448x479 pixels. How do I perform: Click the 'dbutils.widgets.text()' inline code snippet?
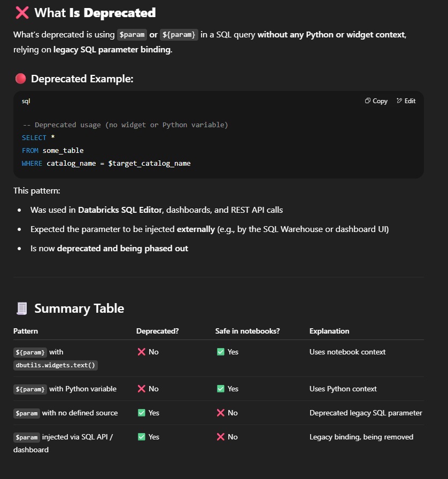(55, 365)
